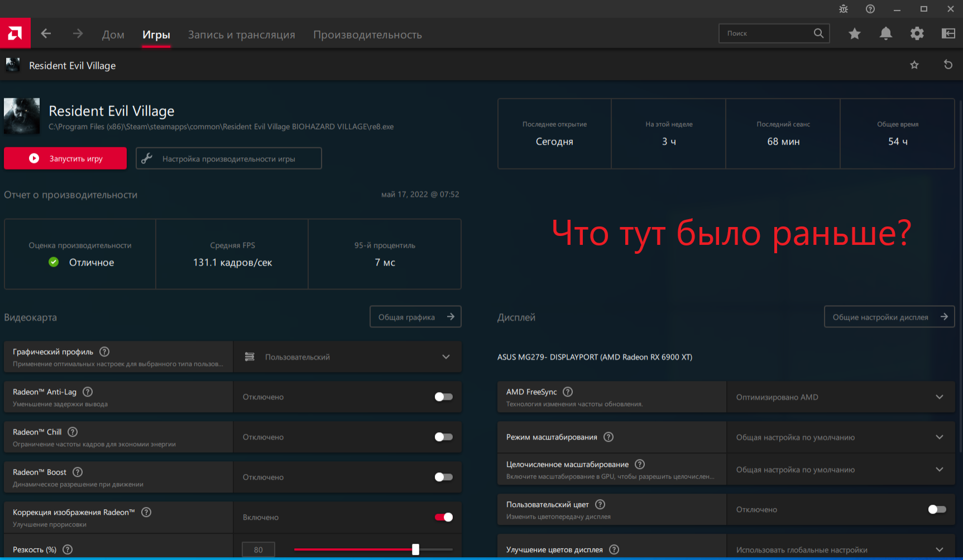Click the game path re8.exe text

coord(221,127)
